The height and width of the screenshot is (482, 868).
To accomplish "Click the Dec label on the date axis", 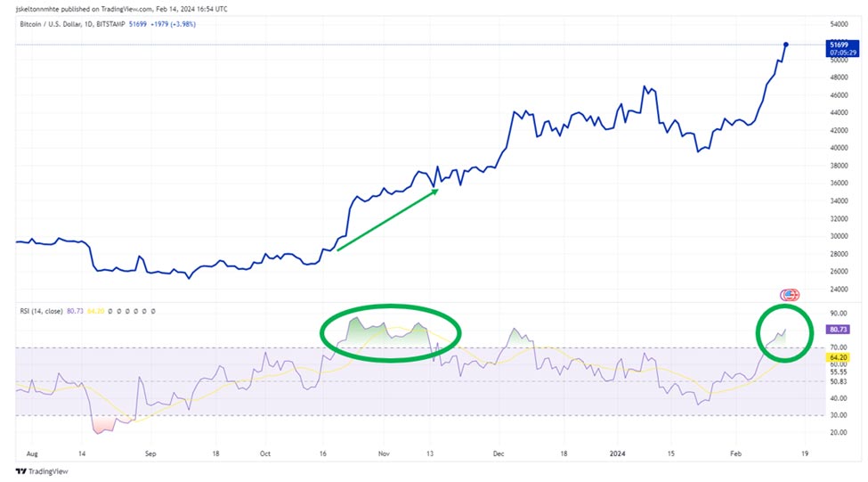I will [x=499, y=453].
